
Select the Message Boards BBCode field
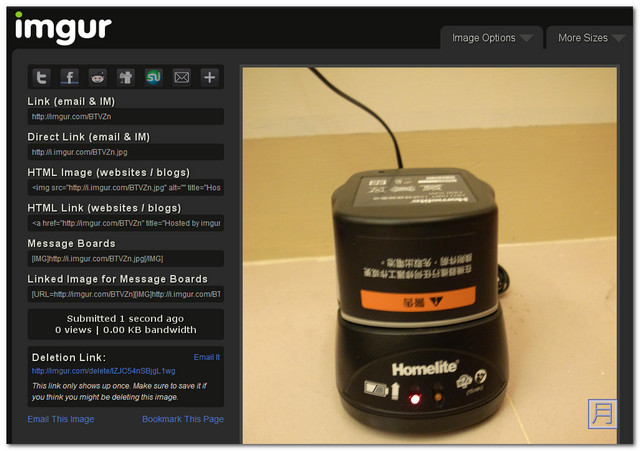(x=125, y=259)
